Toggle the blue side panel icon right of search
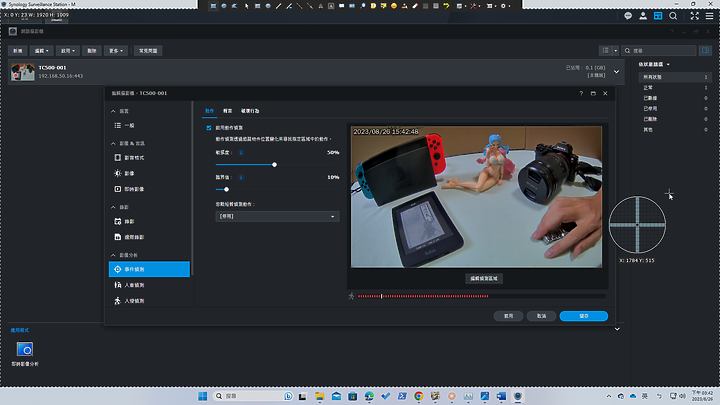 705,51
